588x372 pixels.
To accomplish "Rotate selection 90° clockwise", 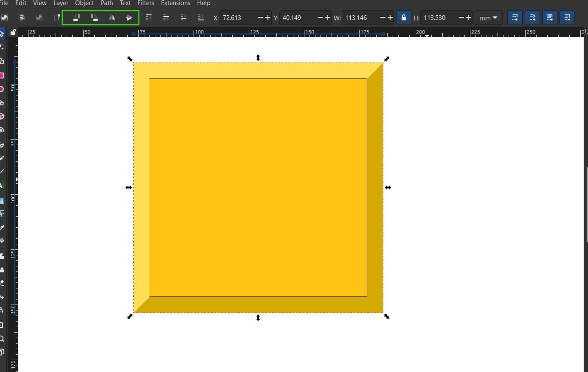I will coord(94,18).
